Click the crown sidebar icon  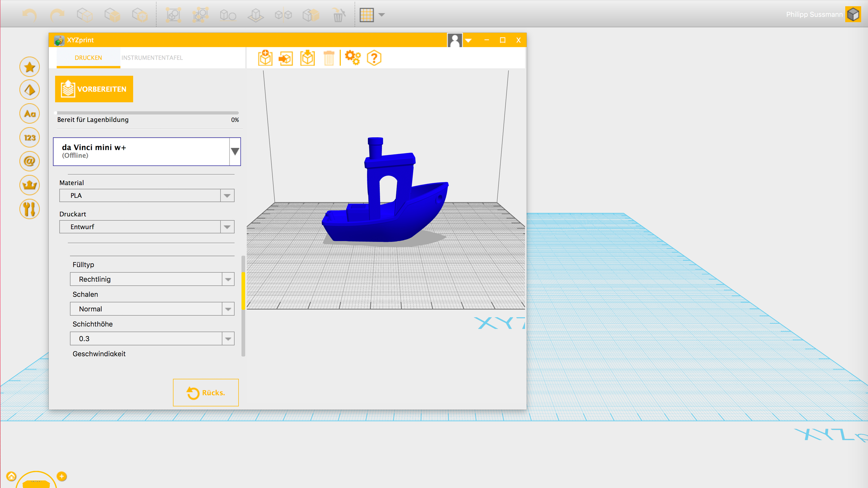(x=30, y=185)
